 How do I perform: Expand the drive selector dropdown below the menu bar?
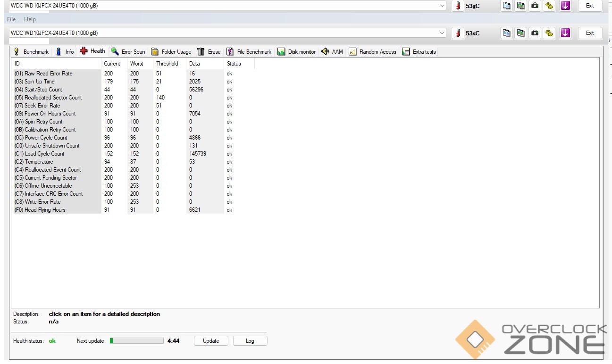(x=442, y=33)
